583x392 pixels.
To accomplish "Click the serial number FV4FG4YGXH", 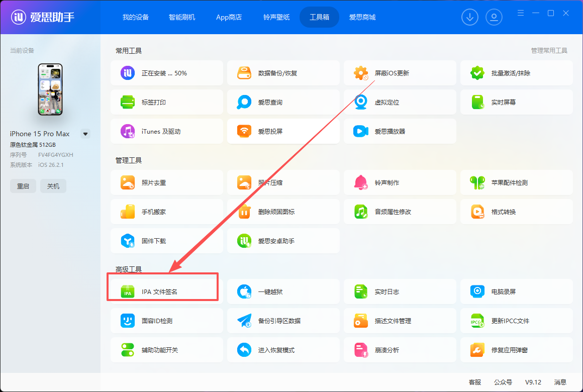I will point(56,155).
